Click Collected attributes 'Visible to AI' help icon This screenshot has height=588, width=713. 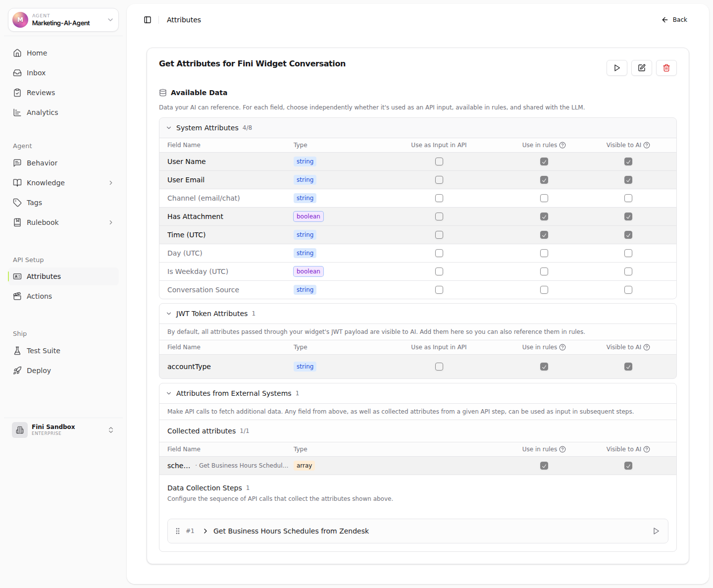pyautogui.click(x=647, y=449)
